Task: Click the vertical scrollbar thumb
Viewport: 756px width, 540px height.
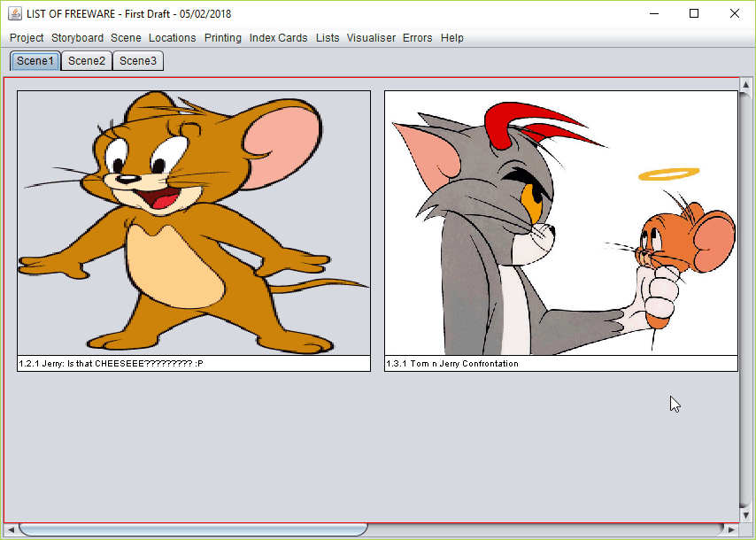Action: pyautogui.click(x=746, y=300)
